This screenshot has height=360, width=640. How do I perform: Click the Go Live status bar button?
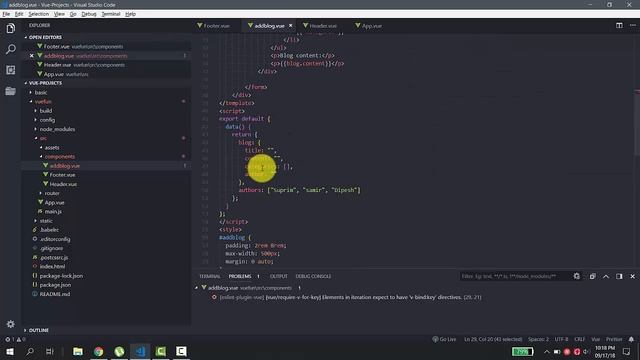pos(444,339)
